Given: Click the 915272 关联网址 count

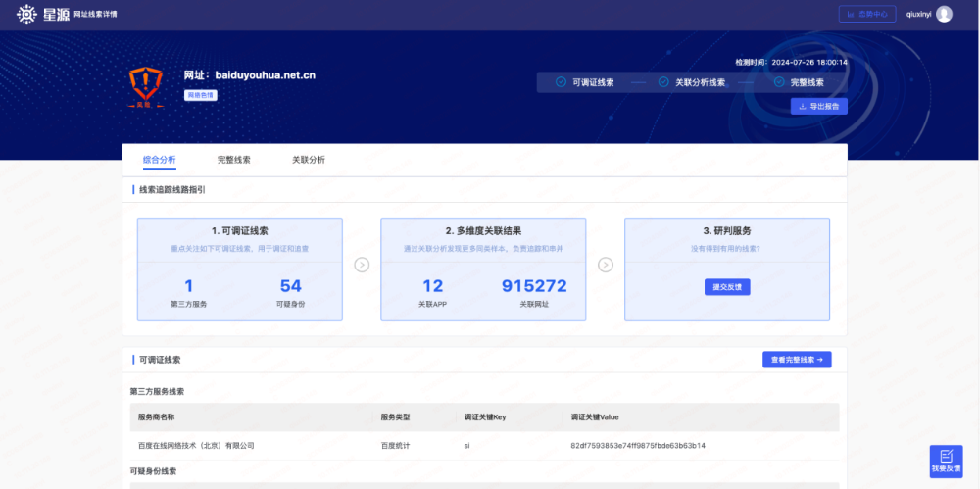Looking at the screenshot, I should pyautogui.click(x=534, y=286).
